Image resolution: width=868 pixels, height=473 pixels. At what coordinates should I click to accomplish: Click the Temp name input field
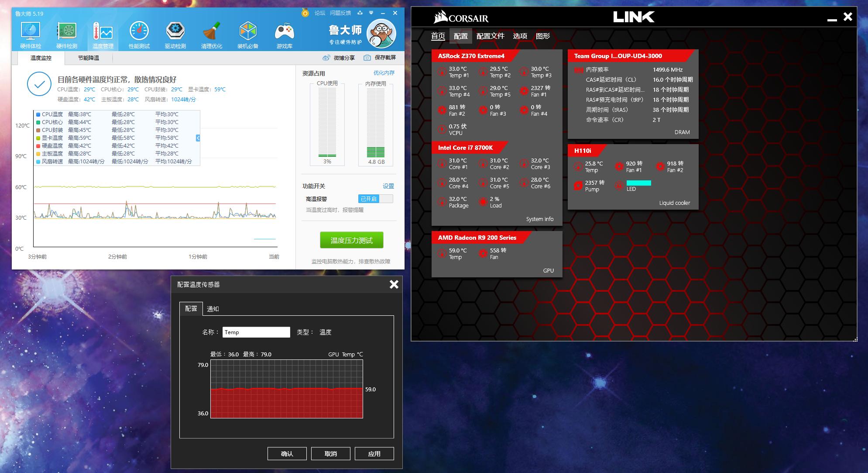point(256,332)
